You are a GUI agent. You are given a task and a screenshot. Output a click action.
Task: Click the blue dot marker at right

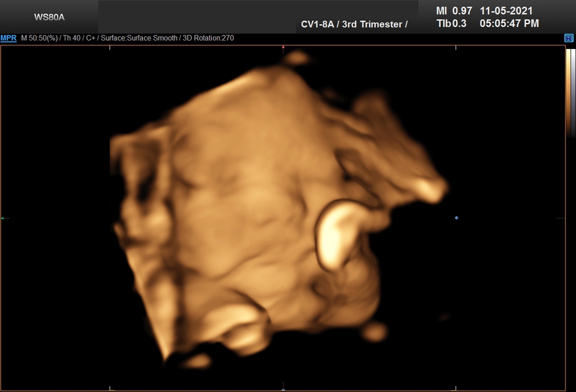point(456,218)
